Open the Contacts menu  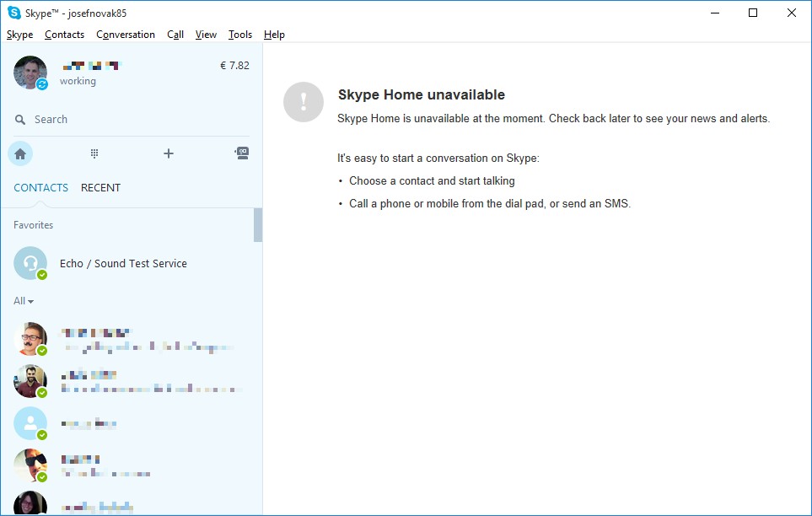[64, 35]
